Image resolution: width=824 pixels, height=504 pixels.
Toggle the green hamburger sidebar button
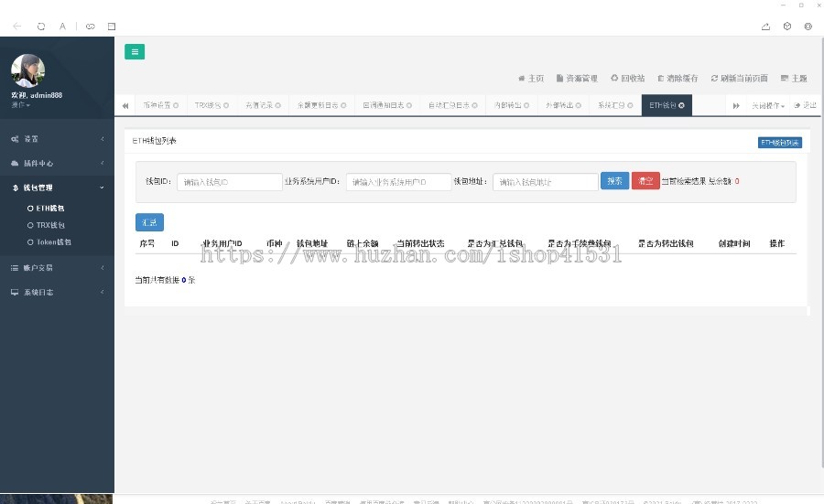(x=135, y=52)
